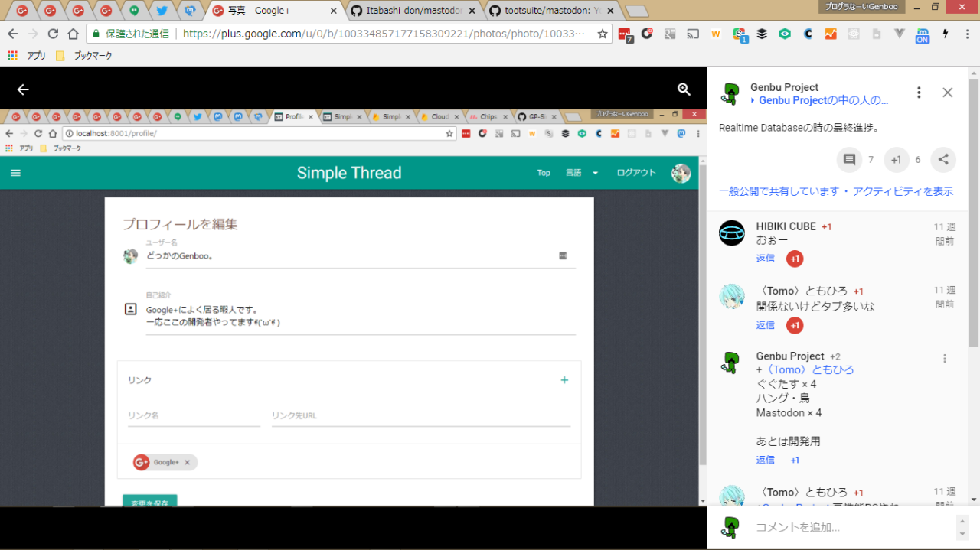980x550 pixels.
Task: Click the blue +1 under the Genbu Project comment
Action: point(795,460)
